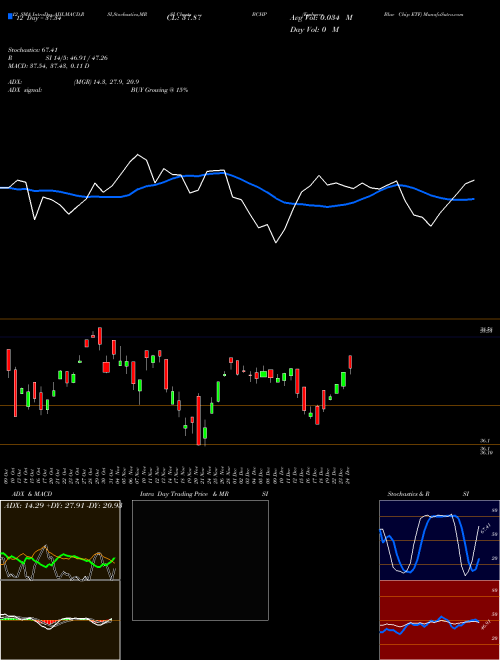Viewport: 500px width, 660px height.
Task: Click the Day Vol: 0 M label
Action: click(x=314, y=30)
